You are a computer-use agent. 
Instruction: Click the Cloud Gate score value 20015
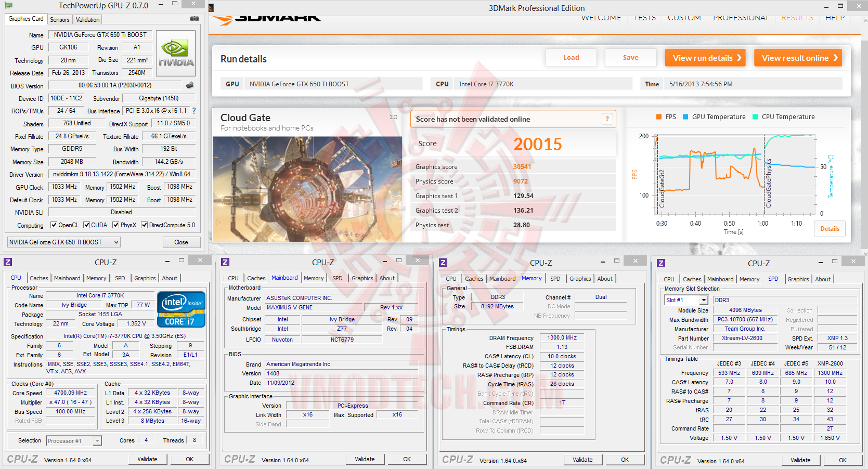point(538,144)
